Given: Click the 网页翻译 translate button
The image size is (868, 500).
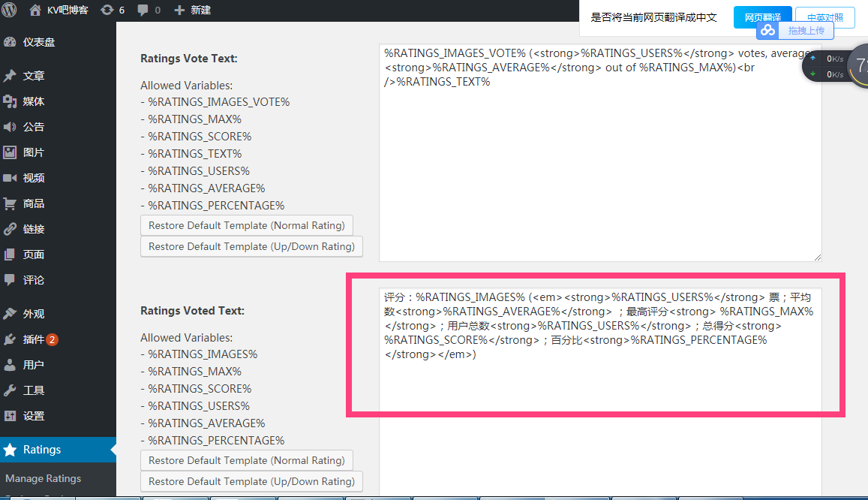Looking at the screenshot, I should [763, 18].
